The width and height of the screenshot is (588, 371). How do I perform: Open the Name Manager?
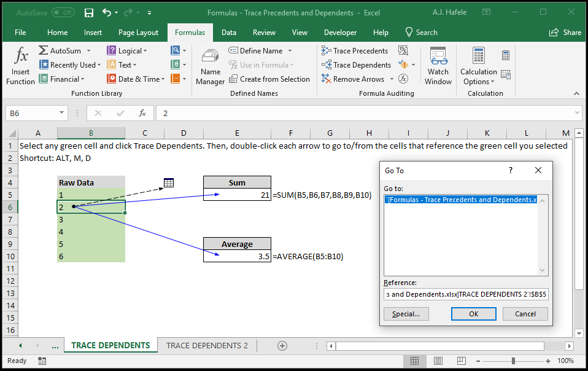coord(210,67)
